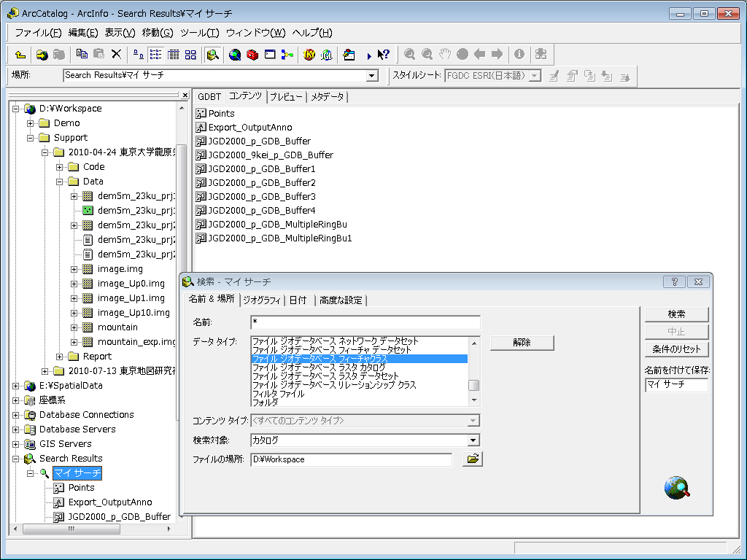This screenshot has width=747, height=560.
Task: Open the ウィンドウ(W) menu
Action: click(256, 32)
